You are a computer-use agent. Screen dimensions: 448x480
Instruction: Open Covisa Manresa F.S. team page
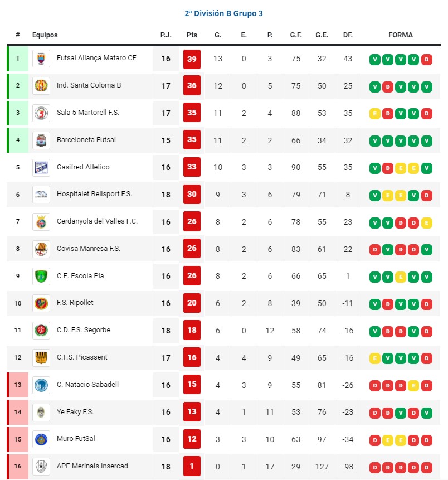[89, 249]
